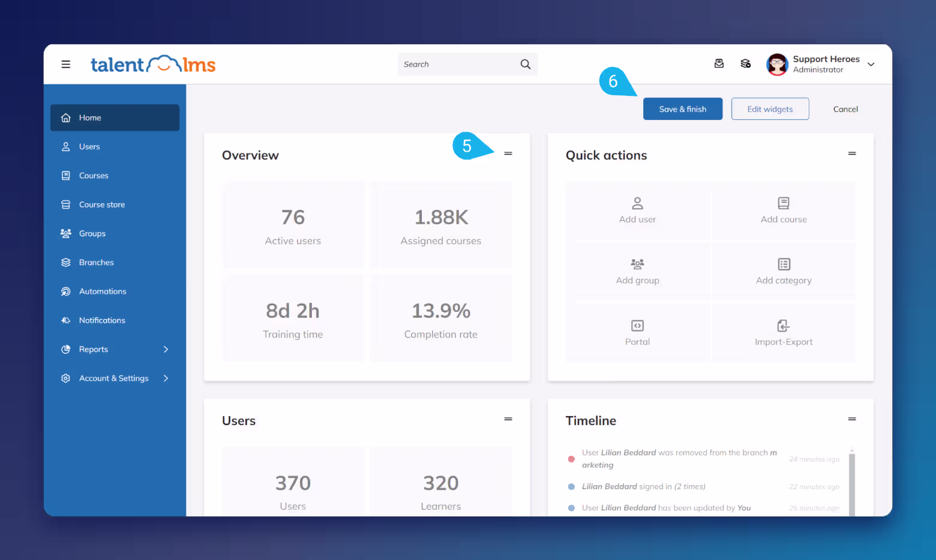The image size is (936, 560).
Task: Expand the Reports submenu chevron
Action: click(166, 349)
